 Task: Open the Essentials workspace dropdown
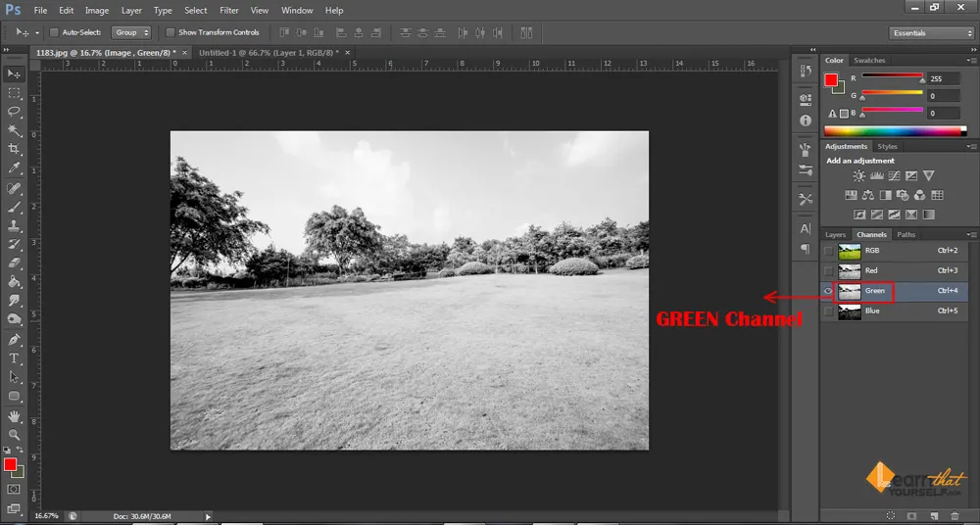(x=931, y=32)
